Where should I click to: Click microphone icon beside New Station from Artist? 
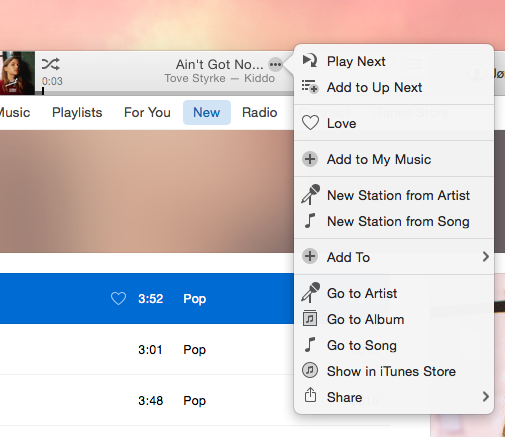click(x=310, y=194)
